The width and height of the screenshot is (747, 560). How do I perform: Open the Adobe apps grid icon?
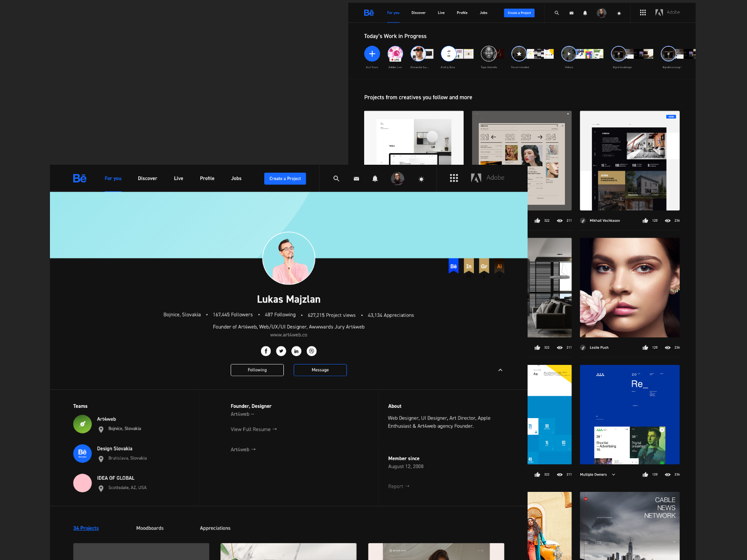click(454, 178)
